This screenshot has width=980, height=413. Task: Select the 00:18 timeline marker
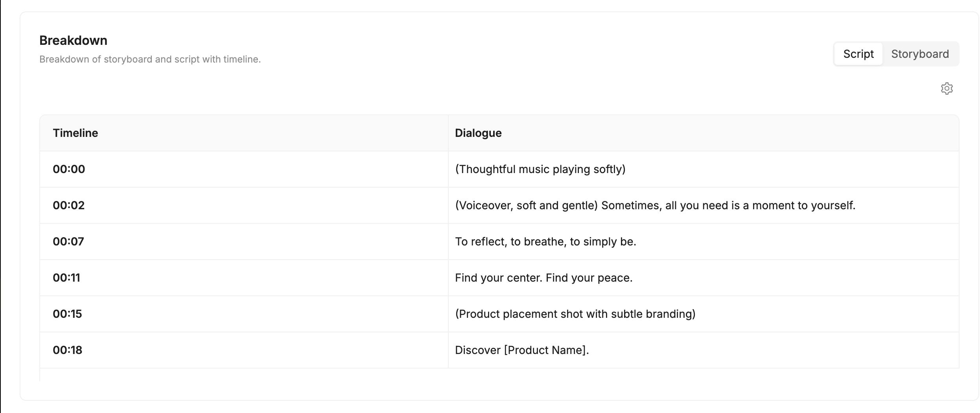(68, 350)
